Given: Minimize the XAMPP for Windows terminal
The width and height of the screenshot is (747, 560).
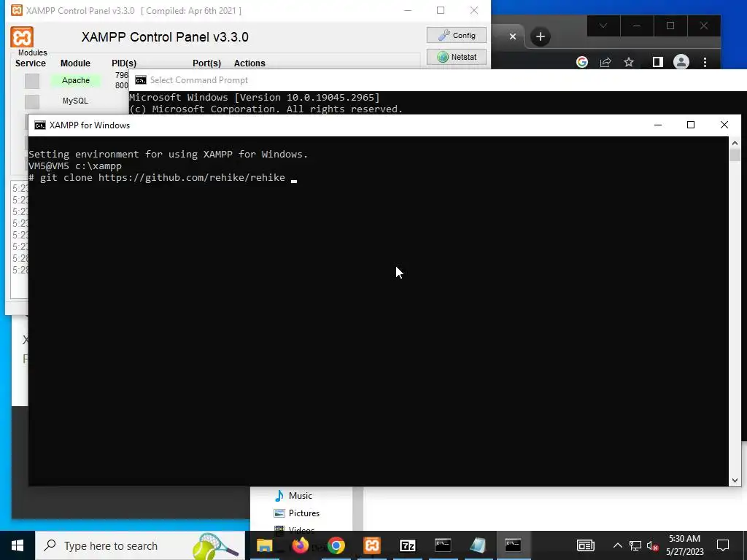Looking at the screenshot, I should pyautogui.click(x=658, y=125).
